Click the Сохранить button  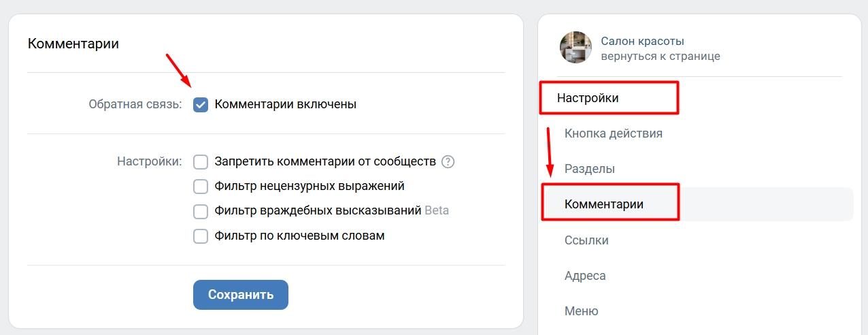pyautogui.click(x=241, y=295)
